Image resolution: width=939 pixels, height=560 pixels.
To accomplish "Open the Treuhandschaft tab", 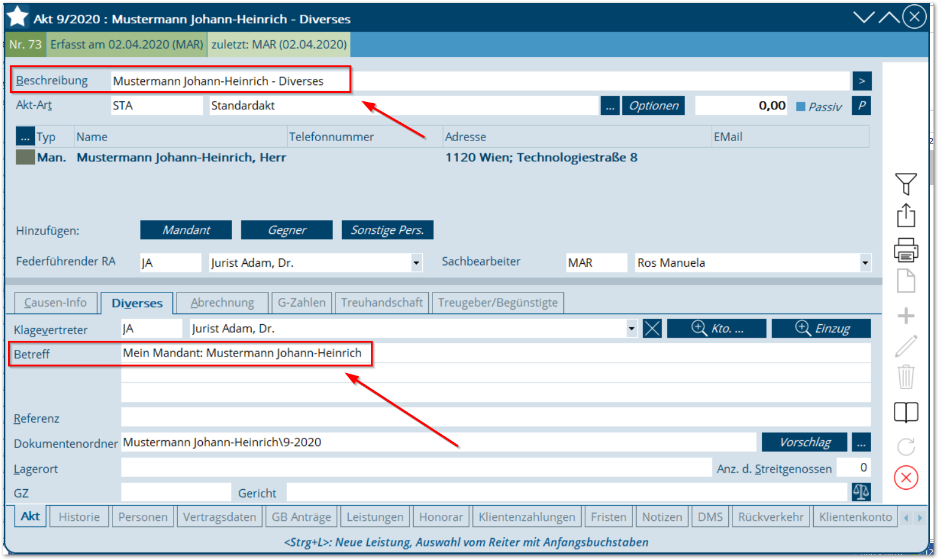I will [382, 302].
